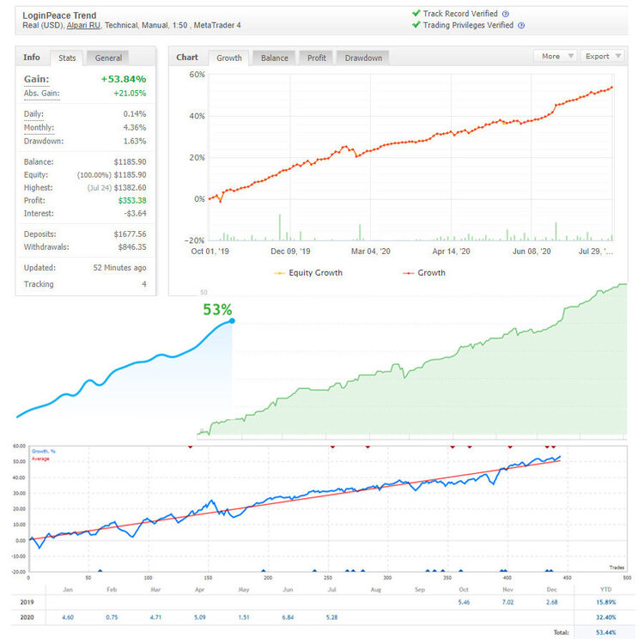Viewport: 644px width, 644px height.
Task: Open the Export dropdown menu
Action: [x=602, y=57]
